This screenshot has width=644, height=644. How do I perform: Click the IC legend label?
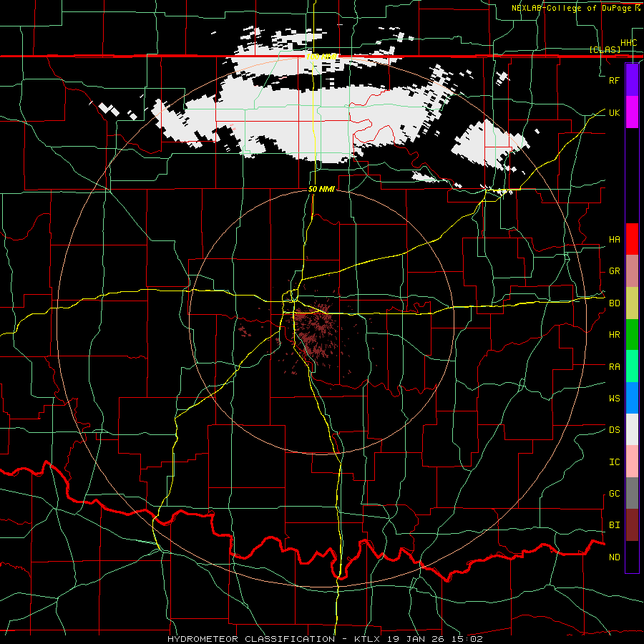click(614, 462)
